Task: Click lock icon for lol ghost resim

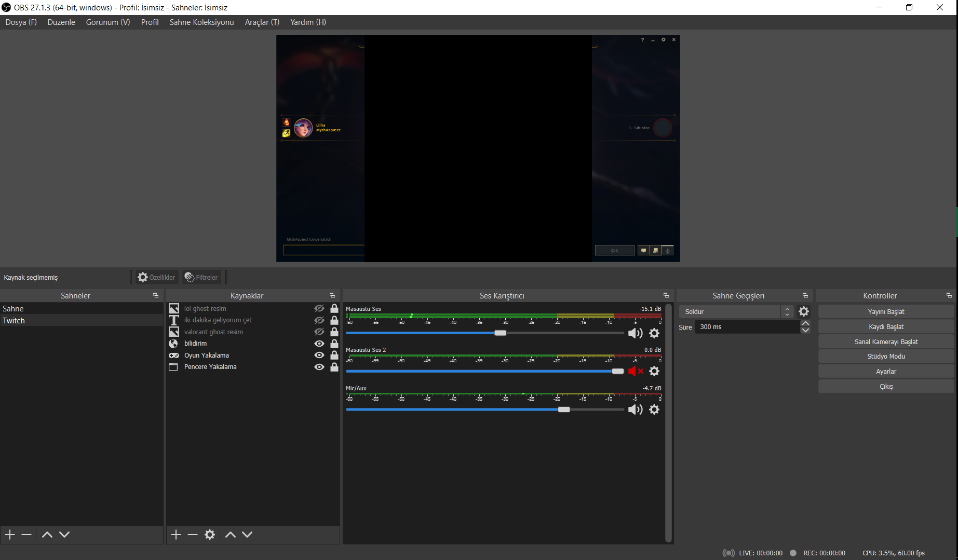Action: 334,308
